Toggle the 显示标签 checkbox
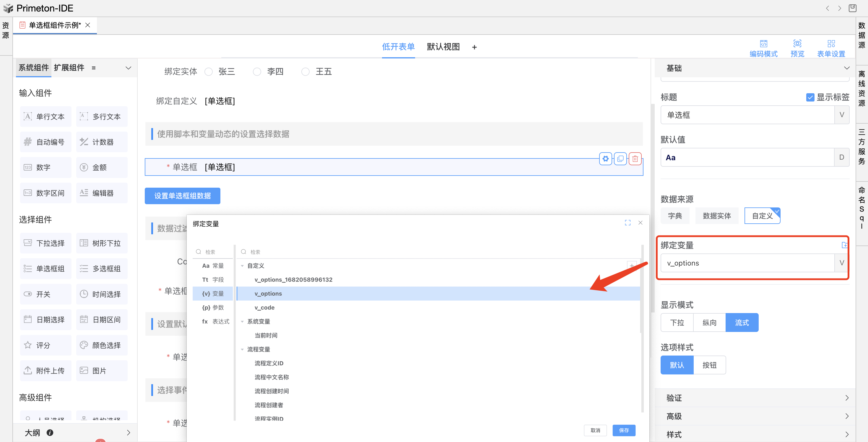This screenshot has height=442, width=868. [810, 98]
